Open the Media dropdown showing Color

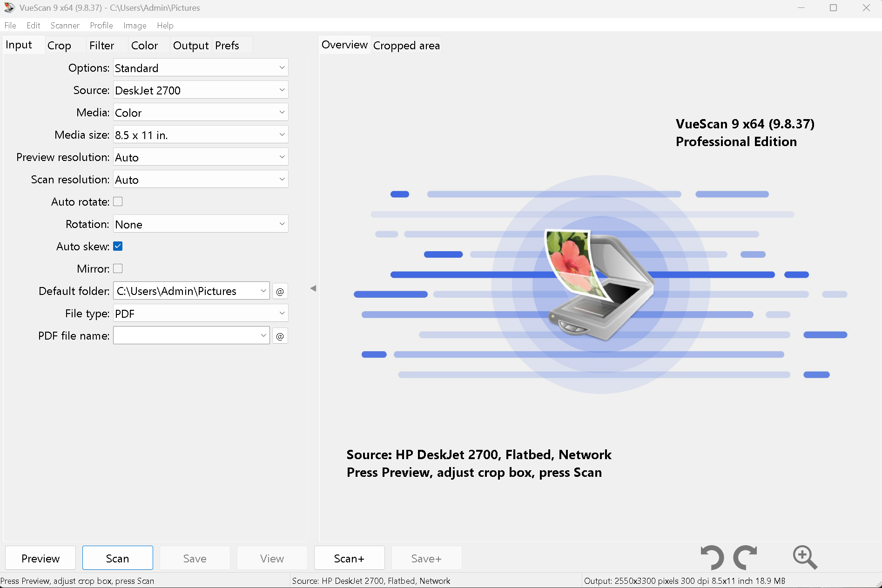(x=201, y=112)
